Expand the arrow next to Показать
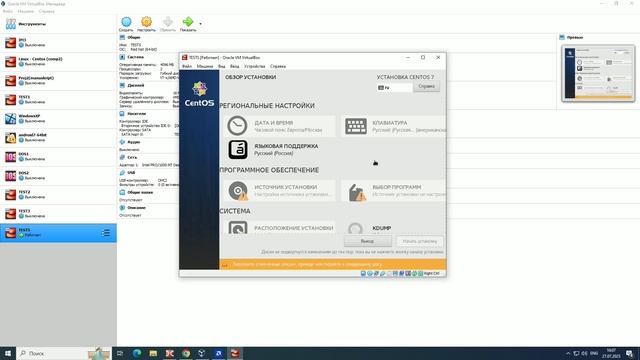Image resolution: width=640 pixels, height=360 pixels. coord(200,24)
